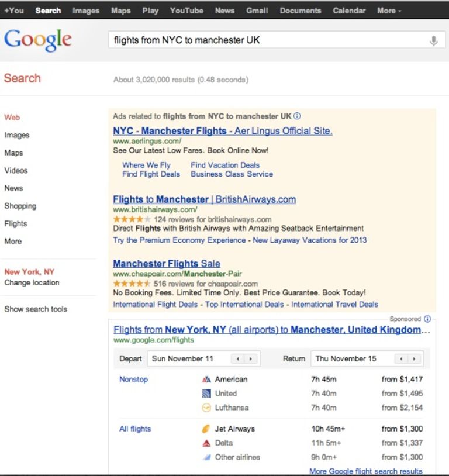Click the green www.google.com/flights URL

pyautogui.click(x=154, y=340)
